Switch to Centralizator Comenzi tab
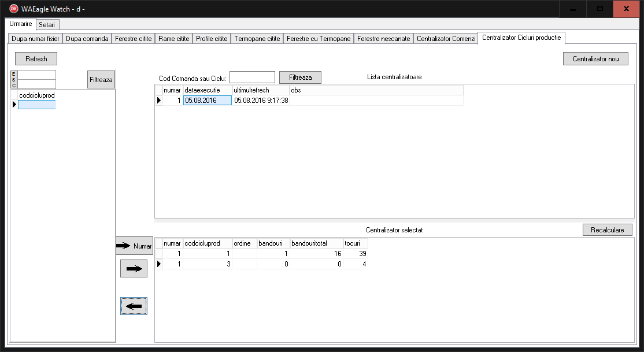 pyautogui.click(x=446, y=39)
